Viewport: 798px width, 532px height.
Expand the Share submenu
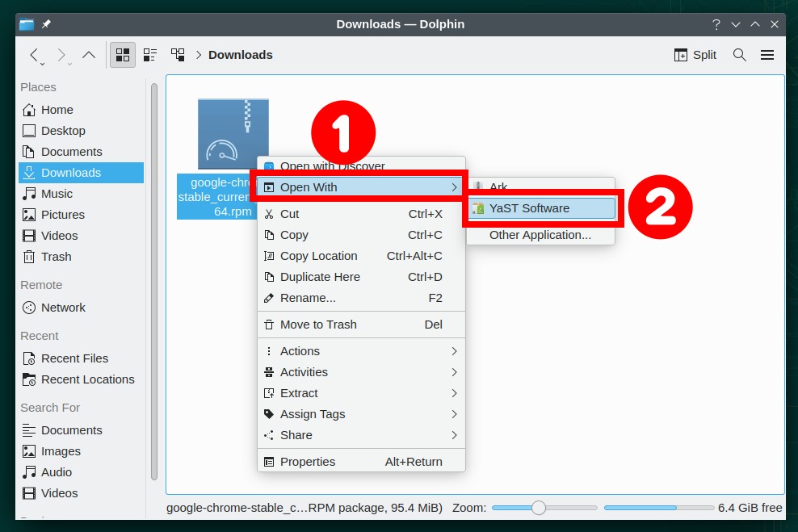tap(361, 435)
